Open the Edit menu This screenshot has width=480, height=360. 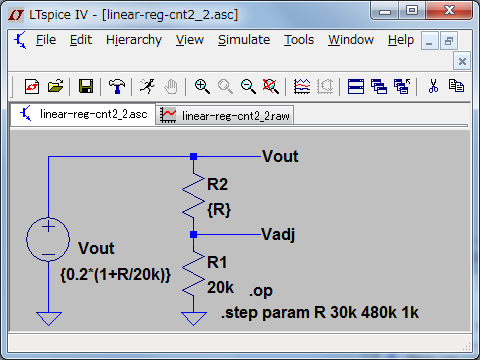click(81, 40)
